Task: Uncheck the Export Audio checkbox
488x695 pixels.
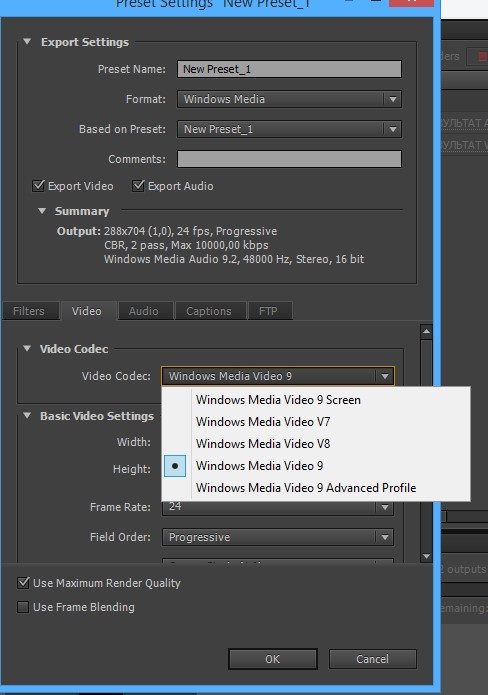Action: tap(138, 186)
